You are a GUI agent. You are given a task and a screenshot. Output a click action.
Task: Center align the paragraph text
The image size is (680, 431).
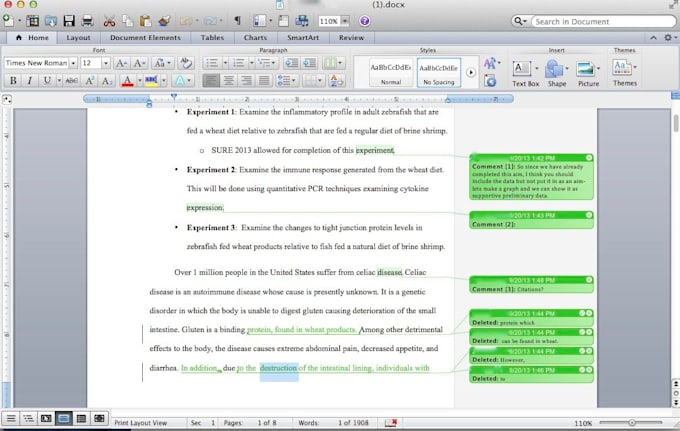(x=229, y=81)
